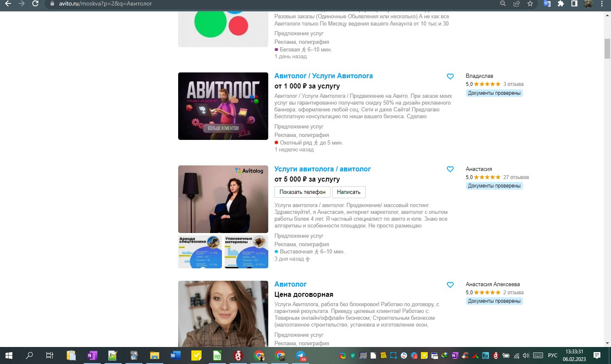Open Windows taskbar search
The height and width of the screenshot is (364, 611).
[29, 355]
